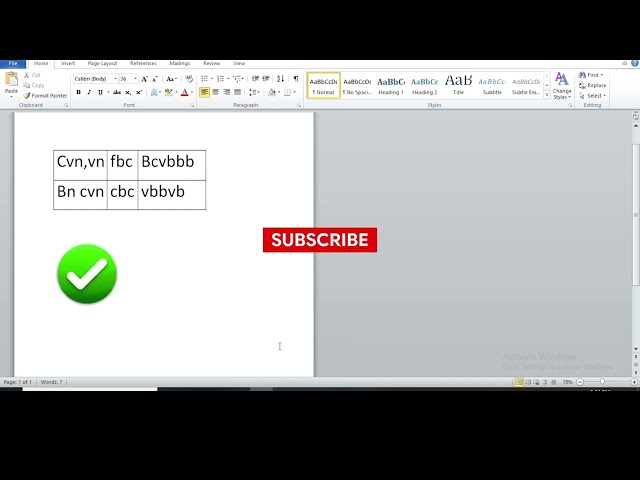Toggle Align Text Left

tap(204, 92)
